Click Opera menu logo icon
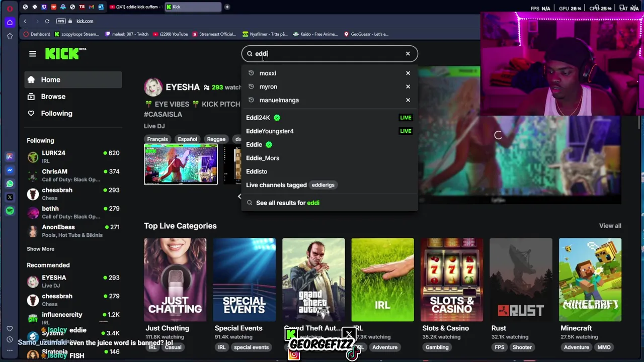The width and height of the screenshot is (644, 362). (x=10, y=9)
